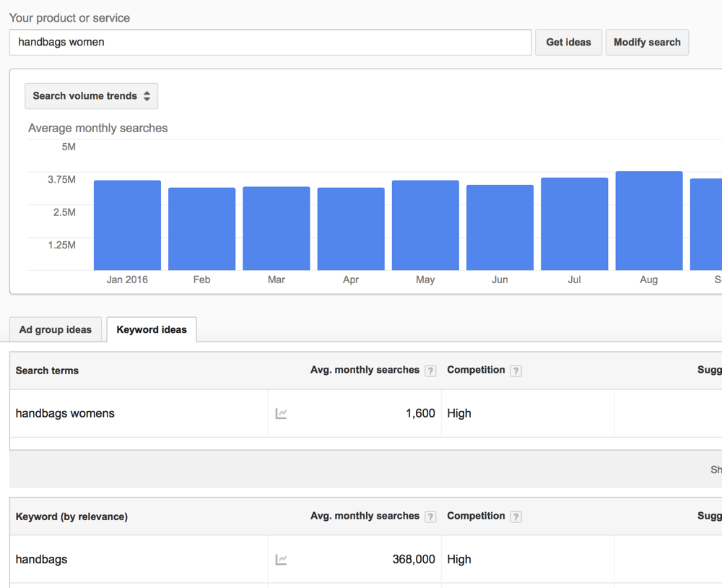722x588 pixels.
Task: Select the handbags womens search term
Action: click(x=65, y=414)
